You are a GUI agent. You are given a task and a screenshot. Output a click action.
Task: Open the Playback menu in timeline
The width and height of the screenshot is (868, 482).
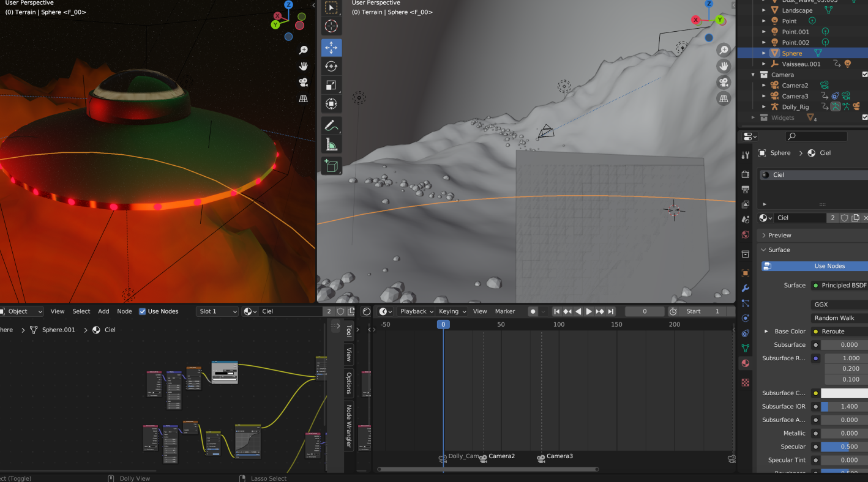(416, 311)
